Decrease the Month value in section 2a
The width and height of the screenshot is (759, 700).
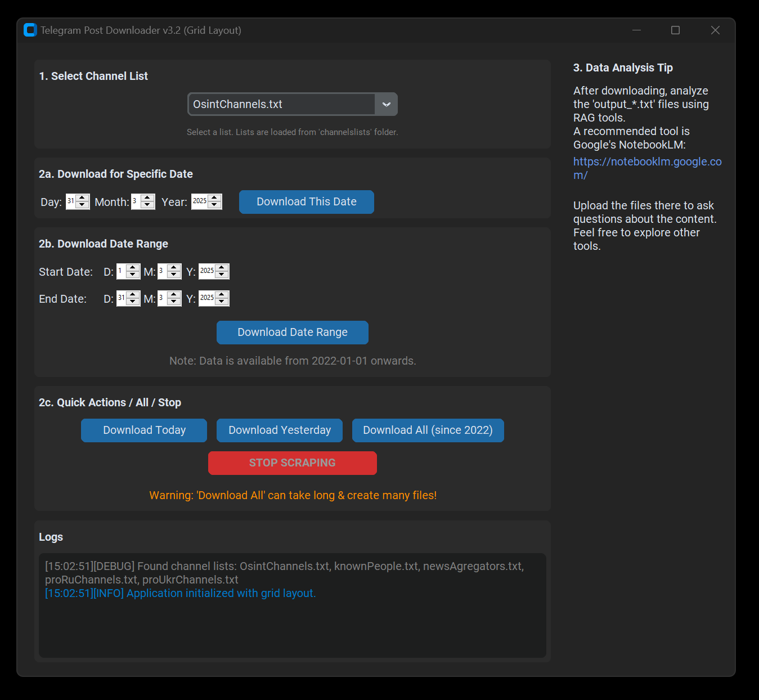click(148, 205)
